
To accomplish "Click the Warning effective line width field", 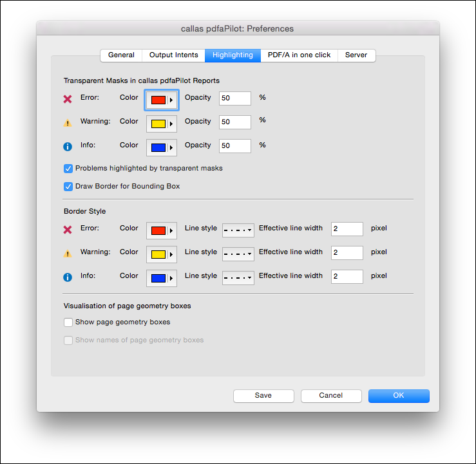I will pos(347,253).
